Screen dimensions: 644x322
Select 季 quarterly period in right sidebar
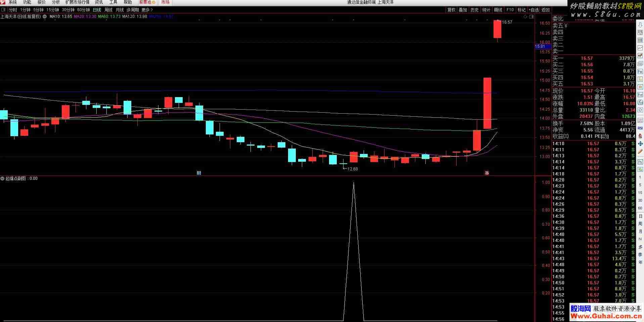(x=640, y=254)
